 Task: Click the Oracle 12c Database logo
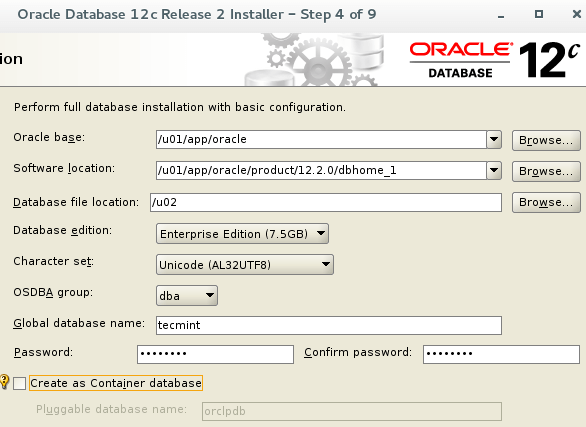click(495, 60)
